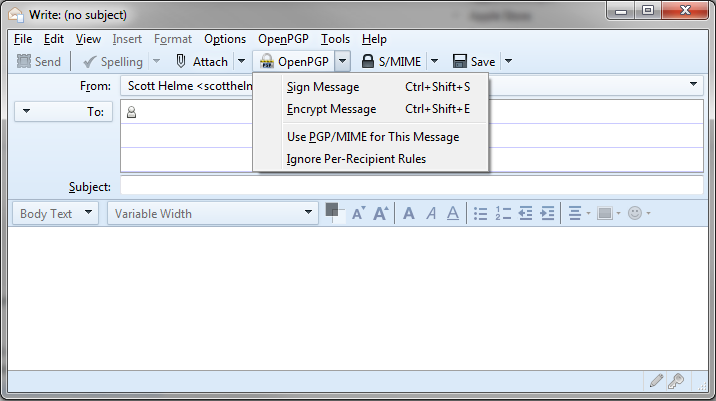Choose Sign Message from the dropdown
The width and height of the screenshot is (716, 401).
click(370, 87)
